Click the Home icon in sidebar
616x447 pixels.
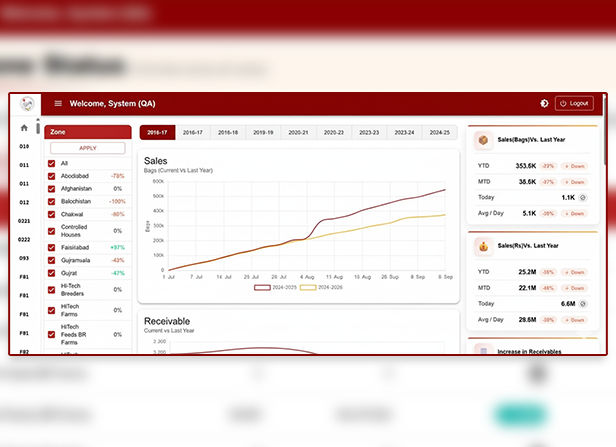(x=25, y=128)
